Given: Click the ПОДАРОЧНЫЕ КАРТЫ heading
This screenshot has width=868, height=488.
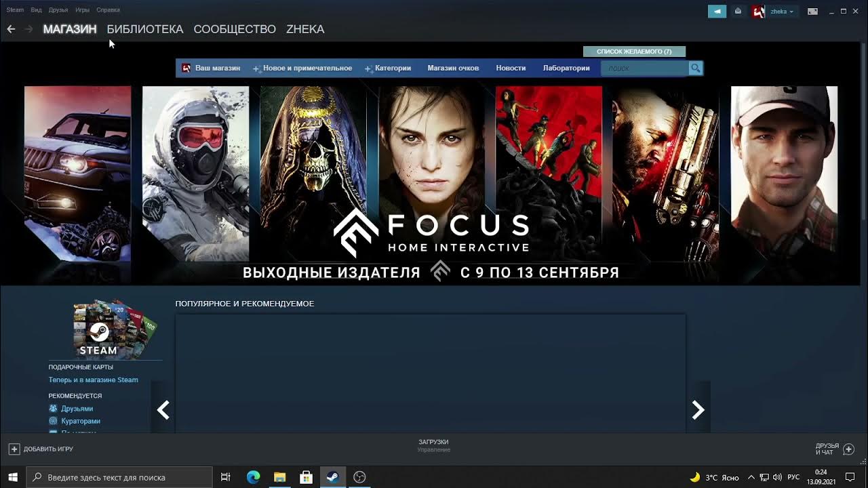Looking at the screenshot, I should (81, 367).
